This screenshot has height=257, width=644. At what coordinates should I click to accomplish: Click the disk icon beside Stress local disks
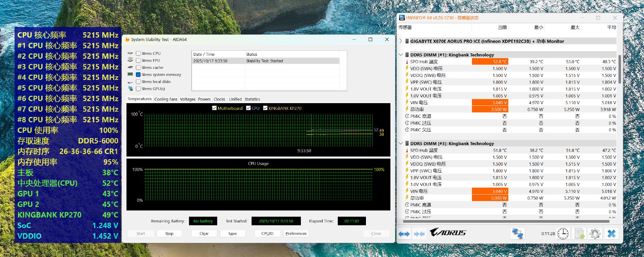(130, 82)
